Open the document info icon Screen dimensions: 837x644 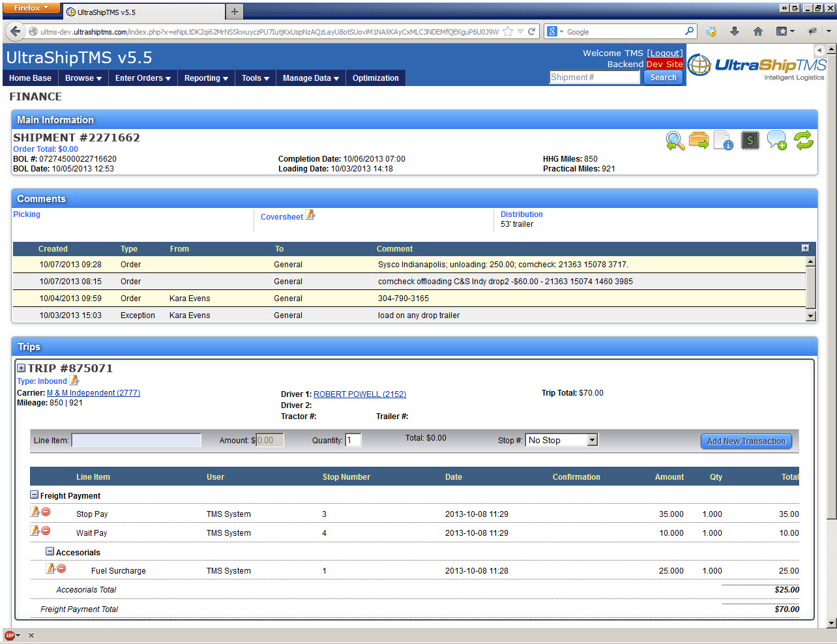point(724,140)
